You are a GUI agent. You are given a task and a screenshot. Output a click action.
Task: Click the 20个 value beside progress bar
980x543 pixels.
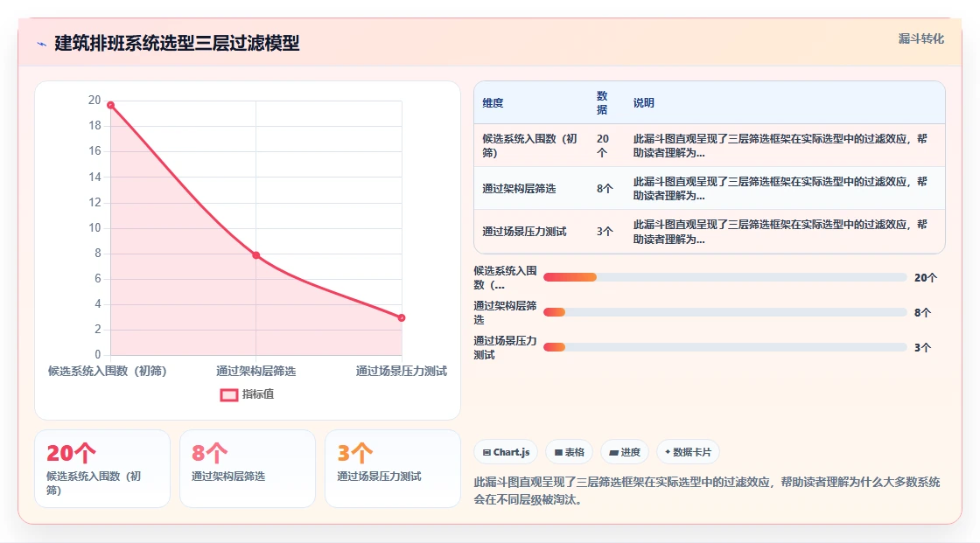(x=926, y=278)
